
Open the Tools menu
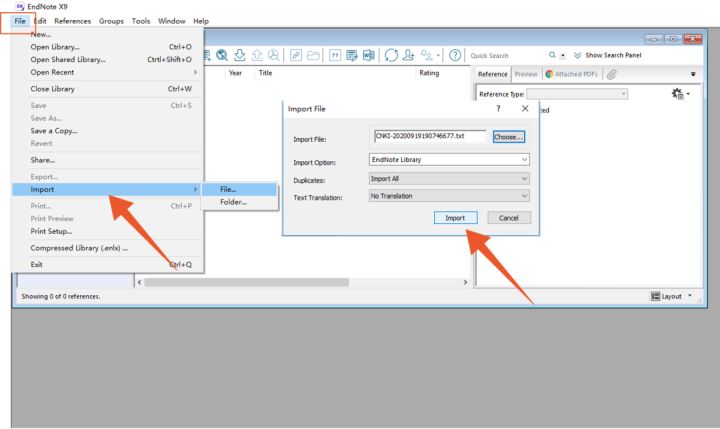tap(141, 21)
